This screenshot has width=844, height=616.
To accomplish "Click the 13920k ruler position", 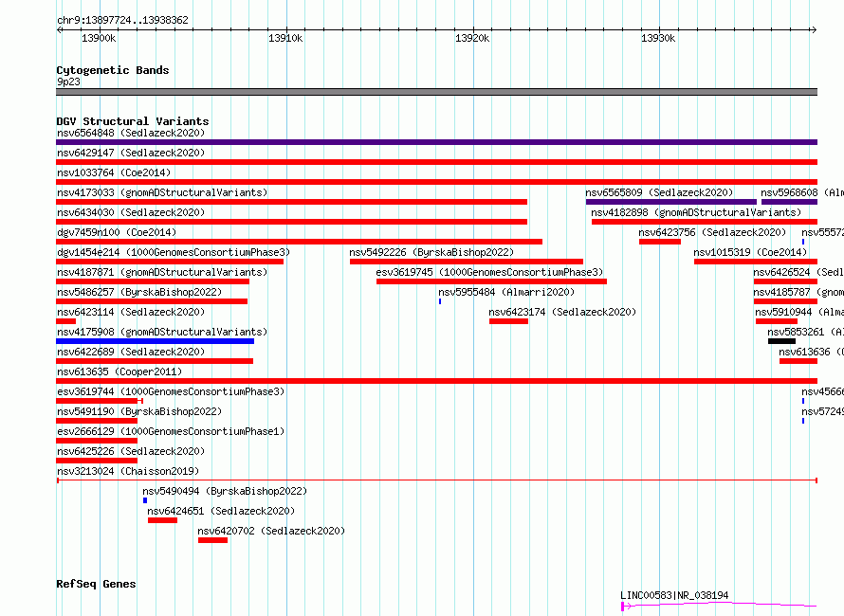I will [472, 38].
